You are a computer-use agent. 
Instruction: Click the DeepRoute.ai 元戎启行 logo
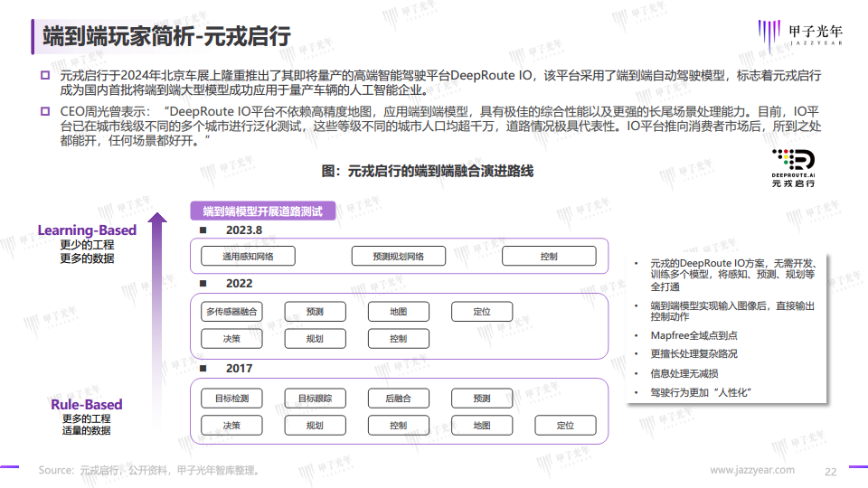click(x=793, y=168)
